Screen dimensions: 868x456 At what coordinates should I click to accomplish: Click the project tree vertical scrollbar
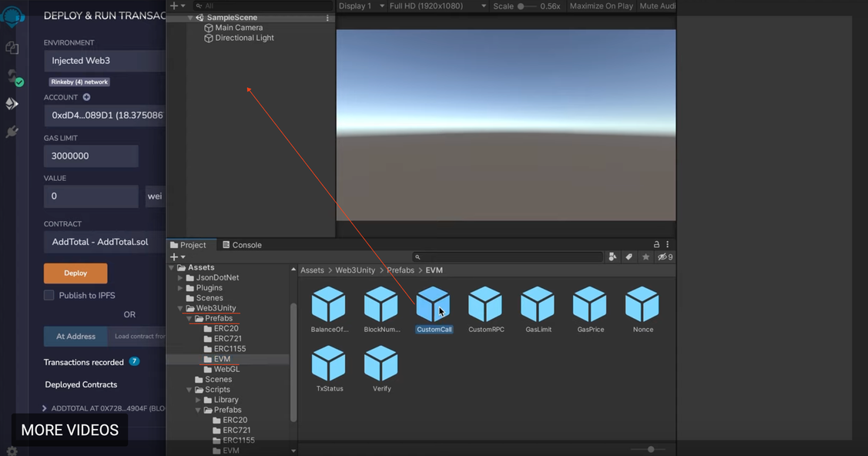point(293,362)
